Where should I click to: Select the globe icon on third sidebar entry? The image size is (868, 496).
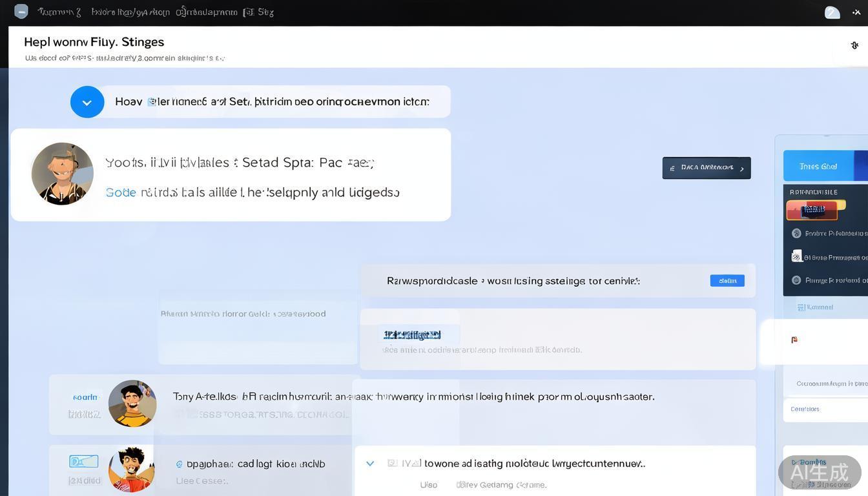point(796,280)
